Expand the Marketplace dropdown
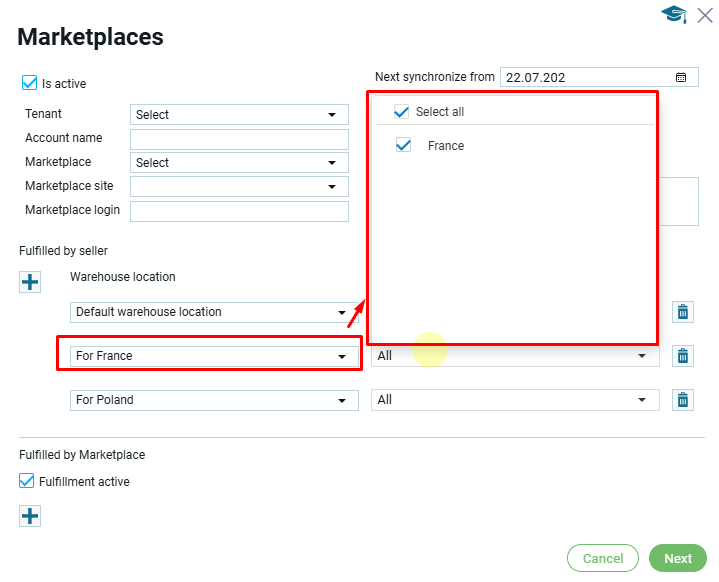Screen dimensions: 719x582 [x=239, y=163]
